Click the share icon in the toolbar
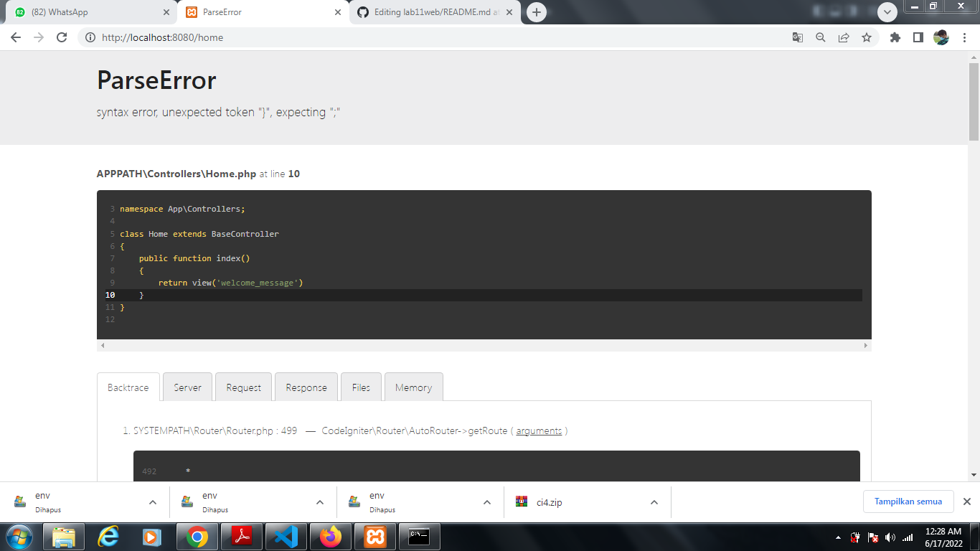 pos(844,37)
